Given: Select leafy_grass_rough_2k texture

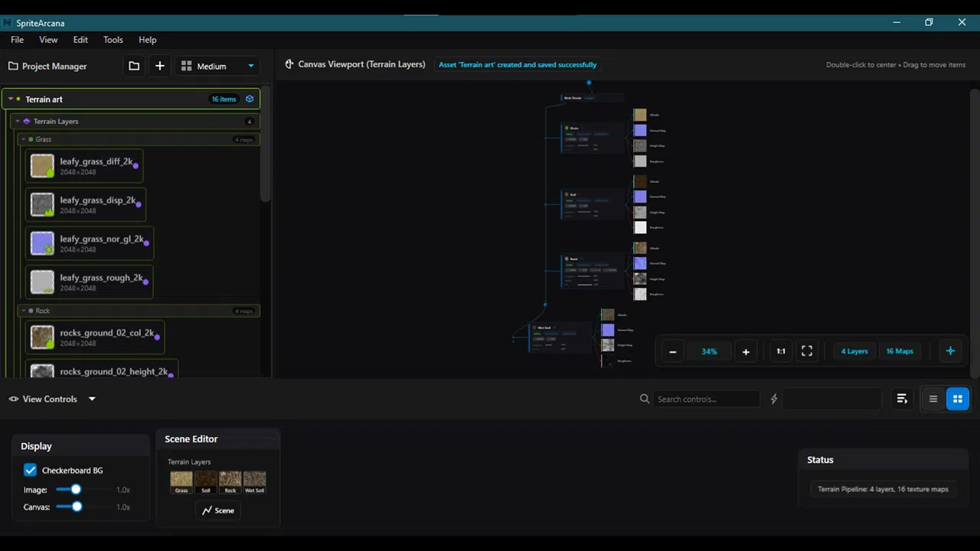Looking at the screenshot, I should point(89,282).
